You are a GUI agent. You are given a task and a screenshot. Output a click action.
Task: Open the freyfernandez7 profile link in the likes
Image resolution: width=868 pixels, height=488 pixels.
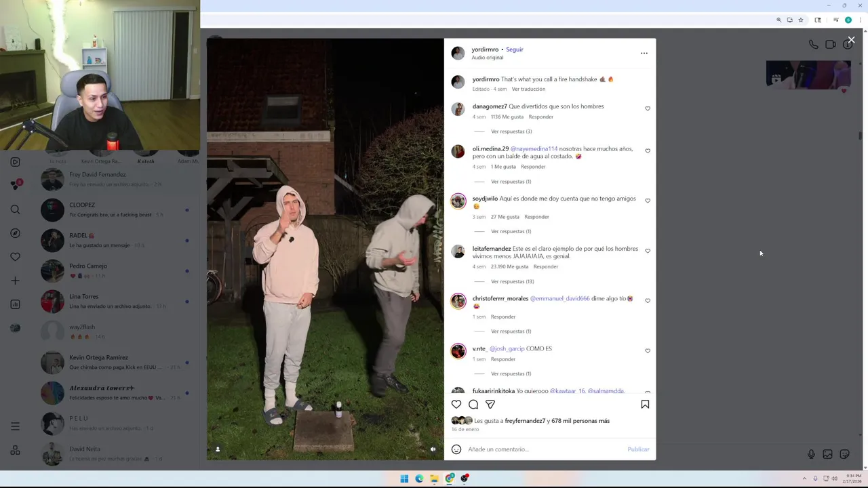(525, 421)
